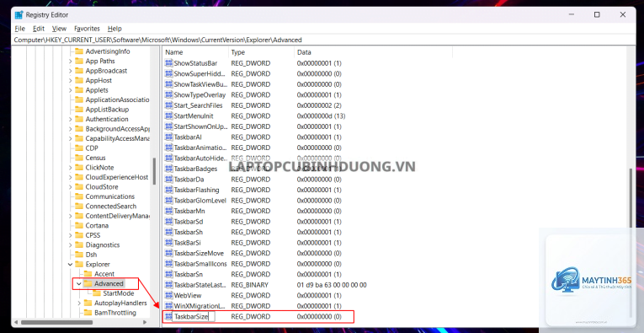Select the TaskbarAnimatio value name
Image resolution: width=644 pixels, height=333 pixels.
(200, 148)
